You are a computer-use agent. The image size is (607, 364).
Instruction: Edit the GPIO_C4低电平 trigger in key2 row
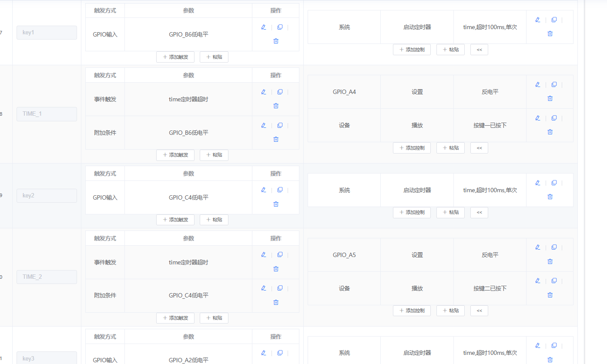coord(263,190)
